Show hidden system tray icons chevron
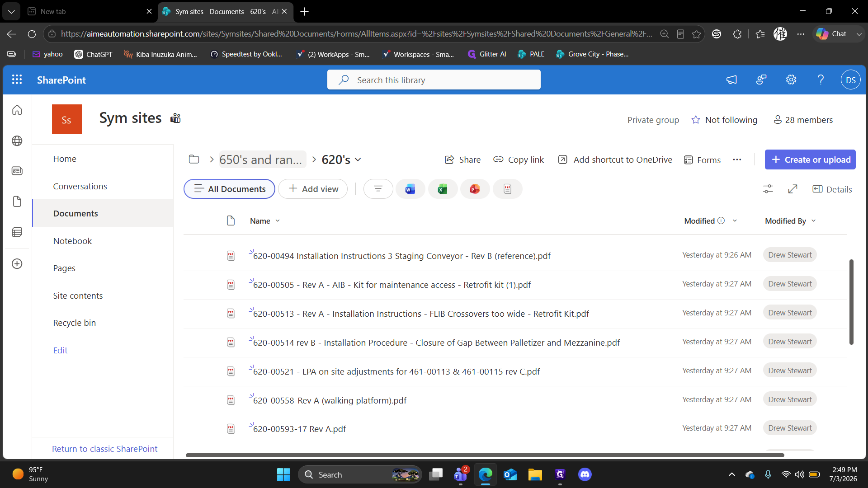This screenshot has width=868, height=488. pyautogui.click(x=731, y=474)
